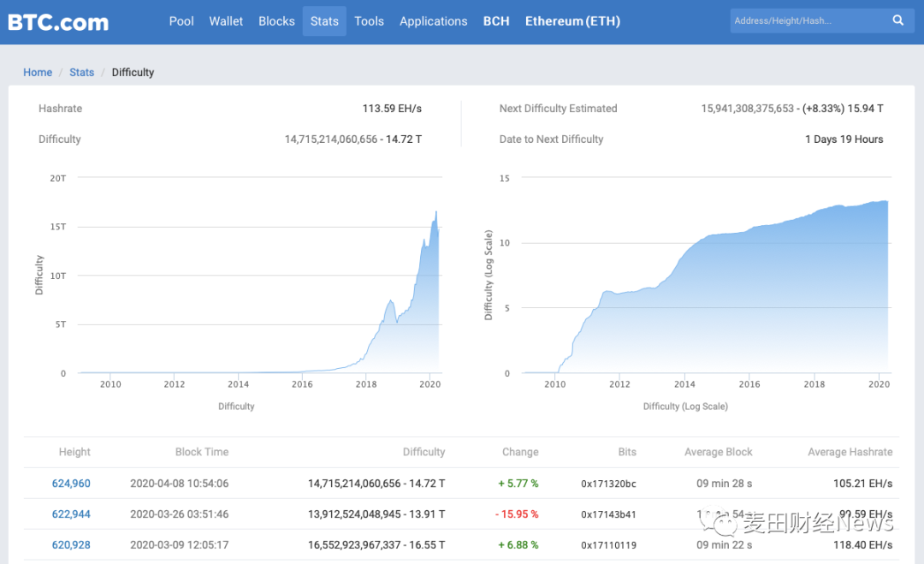Switch to the Ethereum (ETH) explorer
Screen dimensions: 924x564
point(572,21)
